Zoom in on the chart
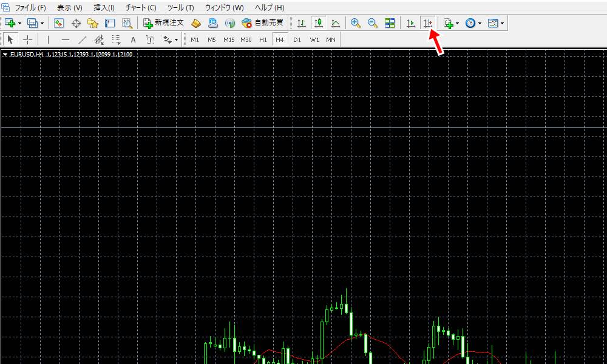The width and height of the screenshot is (607, 364). 356,23
